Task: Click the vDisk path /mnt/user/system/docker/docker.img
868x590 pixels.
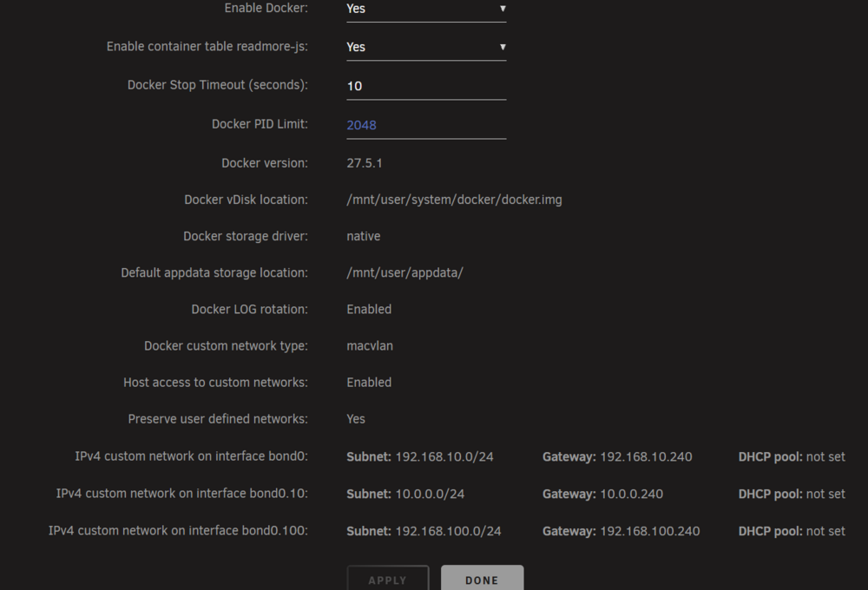Action: click(454, 200)
